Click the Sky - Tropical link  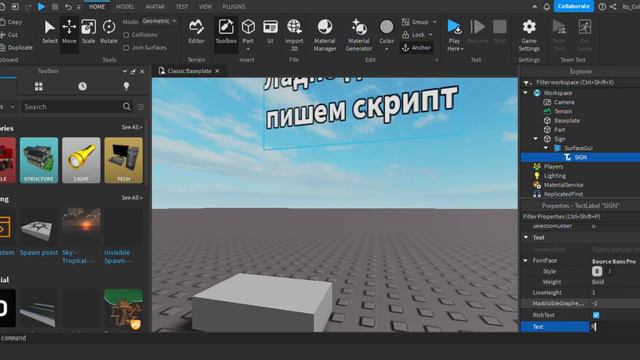click(x=78, y=256)
